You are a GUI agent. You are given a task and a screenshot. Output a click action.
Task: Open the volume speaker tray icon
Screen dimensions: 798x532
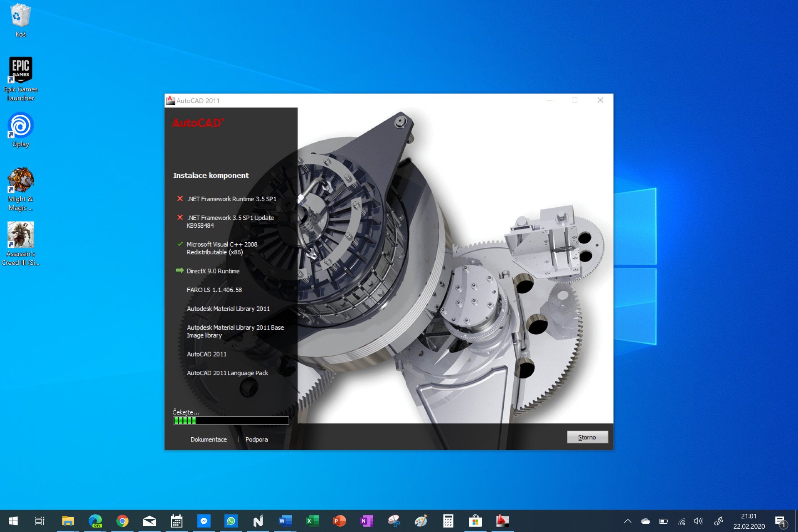(x=698, y=521)
